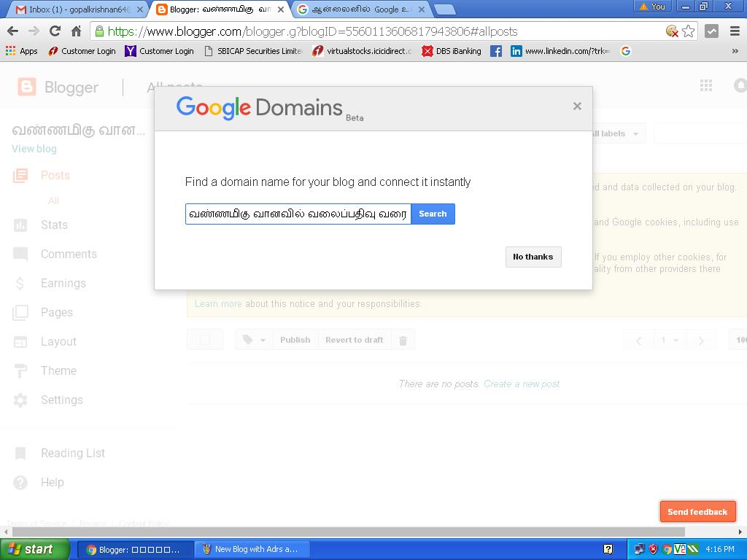This screenshot has height=560, width=747.
Task: Click Revert to draft button
Action: 355,340
